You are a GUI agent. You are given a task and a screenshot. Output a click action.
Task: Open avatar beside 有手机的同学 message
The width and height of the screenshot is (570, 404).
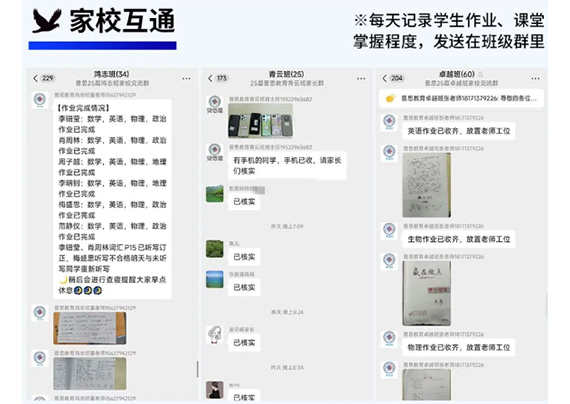pyautogui.click(x=214, y=152)
